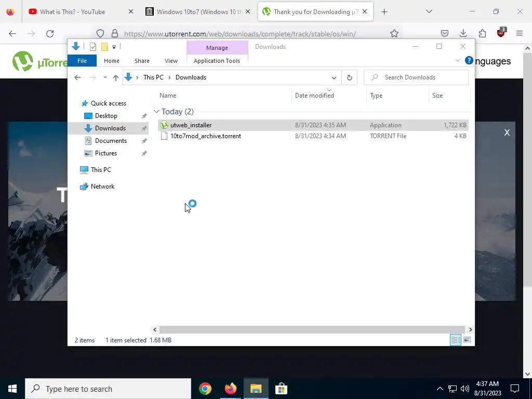Open uBlock Origin extension icon
This screenshot has height=399, width=532.
click(501, 33)
